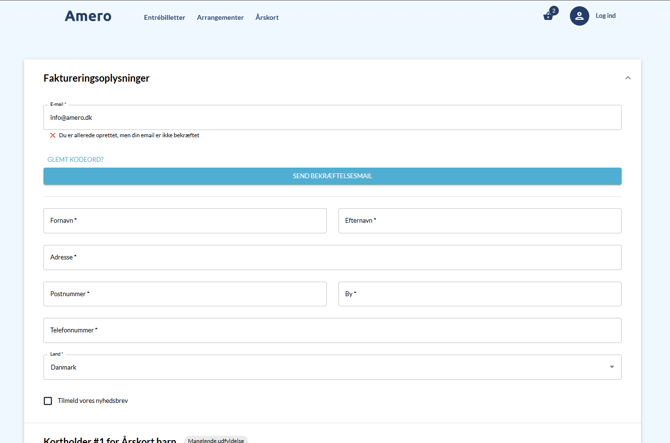The image size is (670, 443).
Task: Toggle the Tilmeld vores nyhedsbrev checkbox
Action: 48,401
